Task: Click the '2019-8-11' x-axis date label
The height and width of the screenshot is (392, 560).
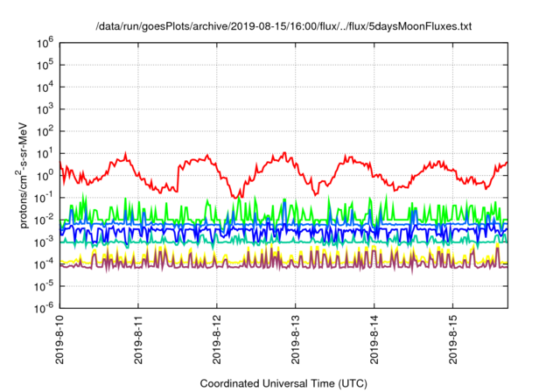Action: pyautogui.click(x=138, y=339)
